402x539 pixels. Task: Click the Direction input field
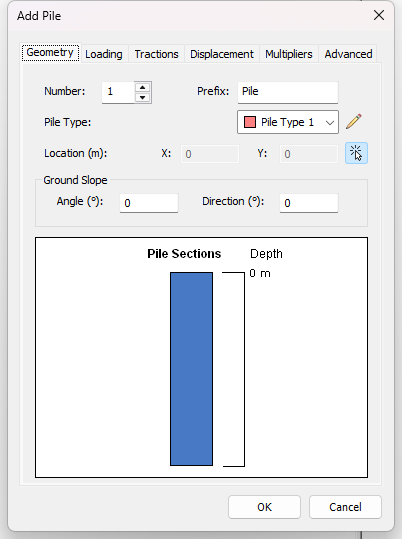click(x=309, y=203)
